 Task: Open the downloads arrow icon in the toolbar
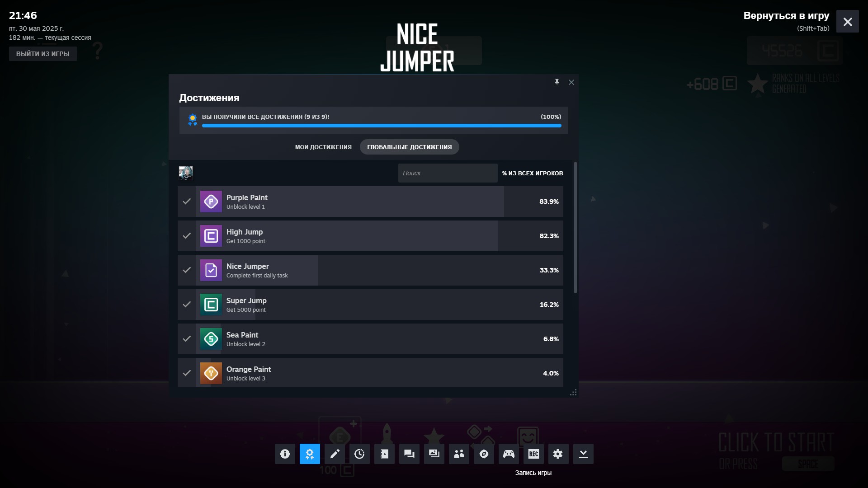[x=583, y=454]
